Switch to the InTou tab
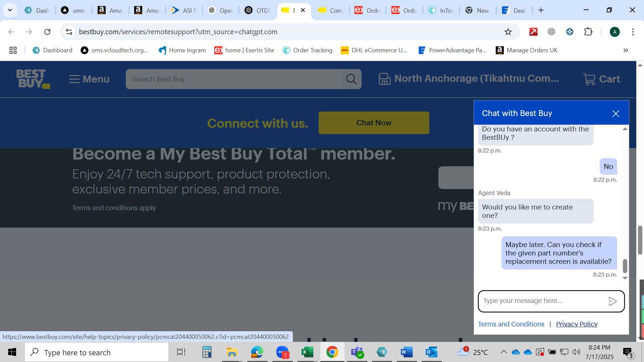 pos(441,10)
